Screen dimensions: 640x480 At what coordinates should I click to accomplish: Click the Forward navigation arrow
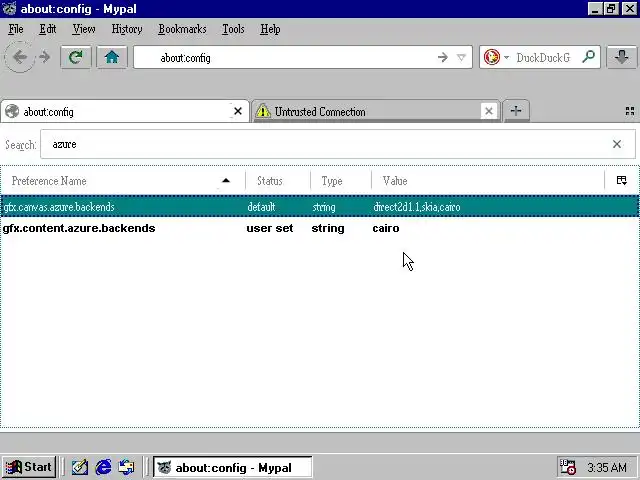click(x=45, y=57)
